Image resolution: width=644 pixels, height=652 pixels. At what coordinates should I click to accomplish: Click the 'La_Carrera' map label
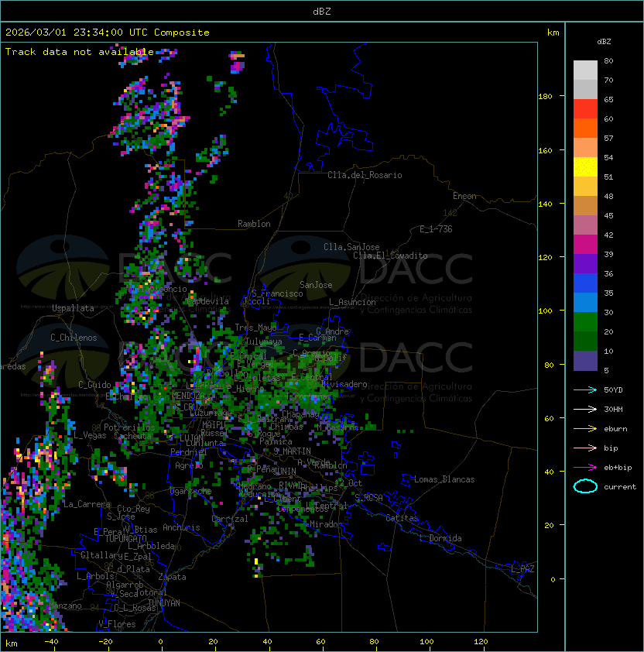click(87, 504)
